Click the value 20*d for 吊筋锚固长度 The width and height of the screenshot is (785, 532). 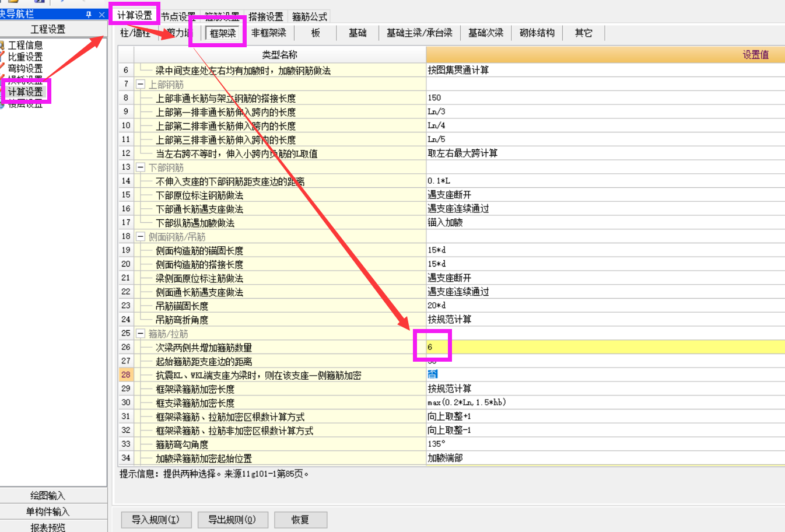tap(436, 305)
